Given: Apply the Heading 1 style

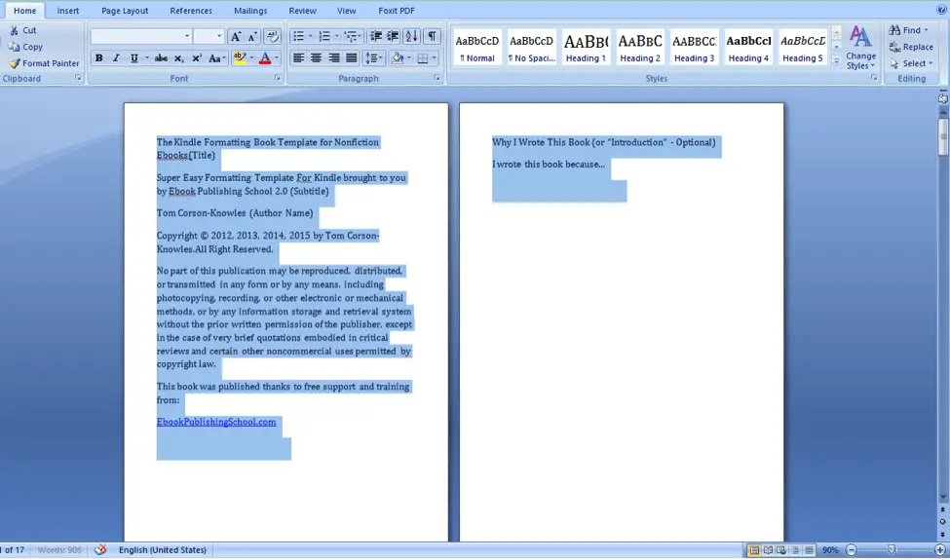Looking at the screenshot, I should pos(586,47).
